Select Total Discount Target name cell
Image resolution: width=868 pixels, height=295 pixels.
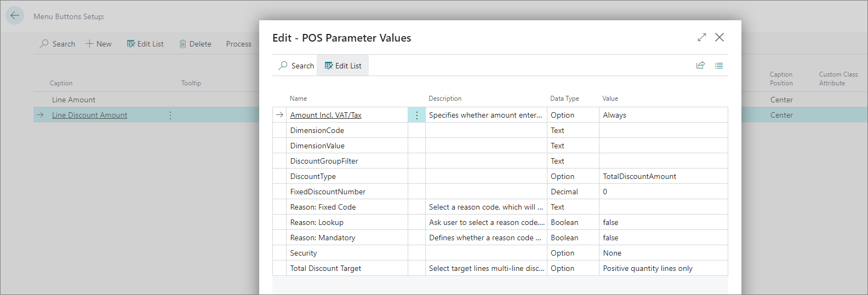click(347, 268)
